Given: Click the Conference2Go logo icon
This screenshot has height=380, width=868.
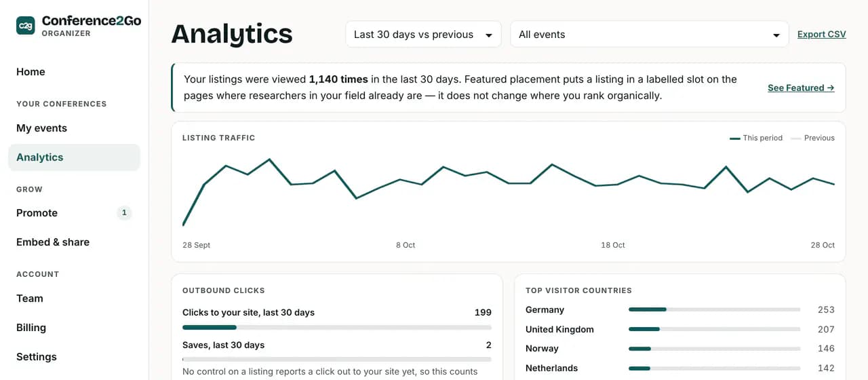Looking at the screenshot, I should [x=26, y=26].
